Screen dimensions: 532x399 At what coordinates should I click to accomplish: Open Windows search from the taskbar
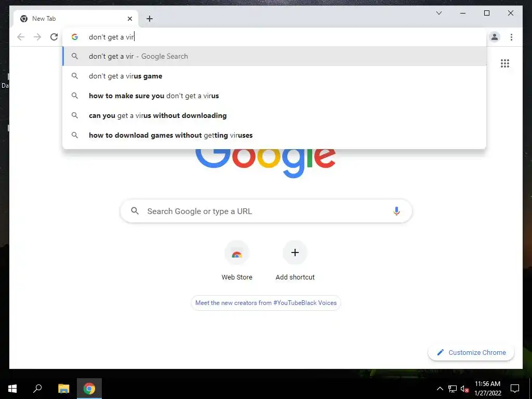pos(37,389)
